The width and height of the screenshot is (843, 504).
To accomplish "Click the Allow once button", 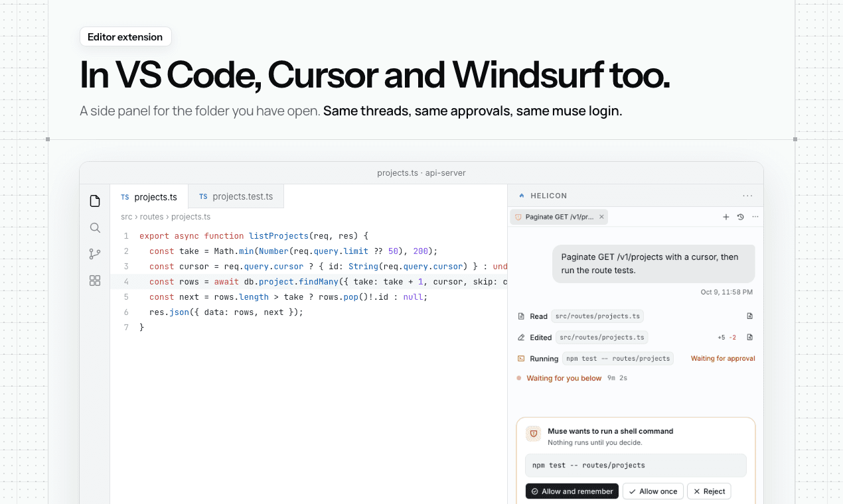I will [653, 491].
